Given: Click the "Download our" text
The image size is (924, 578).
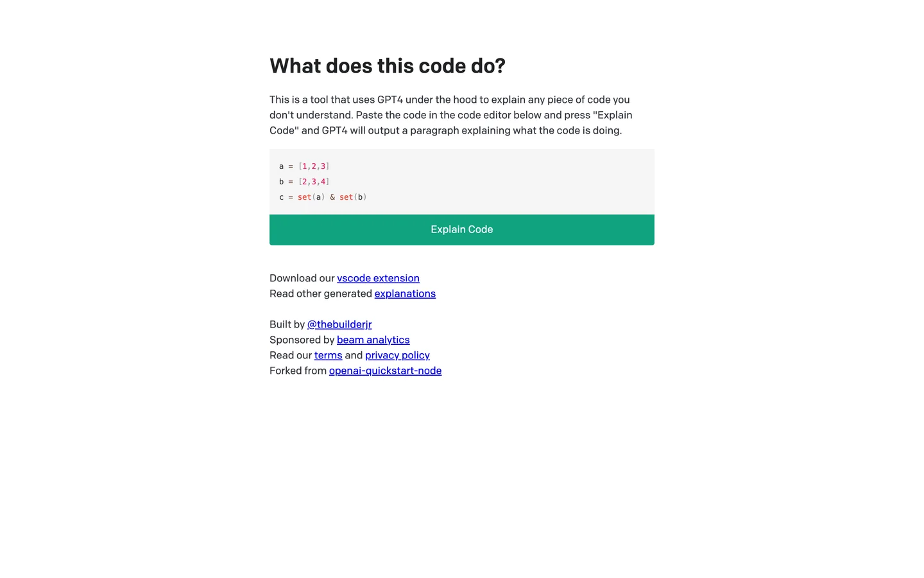Looking at the screenshot, I should pos(302,278).
